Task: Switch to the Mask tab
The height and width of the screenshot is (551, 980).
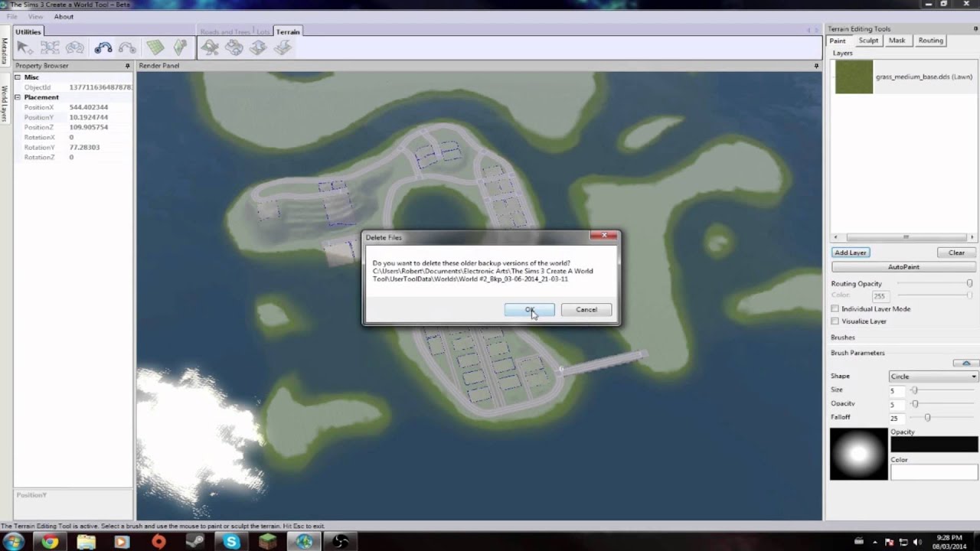Action: (897, 41)
